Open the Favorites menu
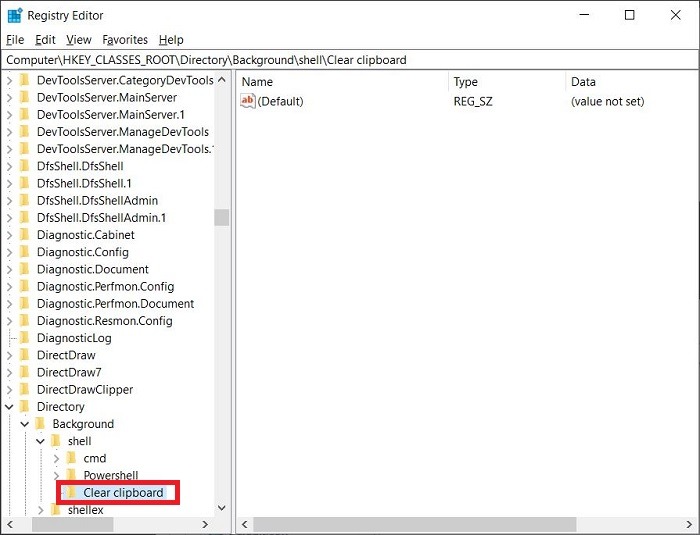This screenshot has width=700, height=535. (125, 40)
